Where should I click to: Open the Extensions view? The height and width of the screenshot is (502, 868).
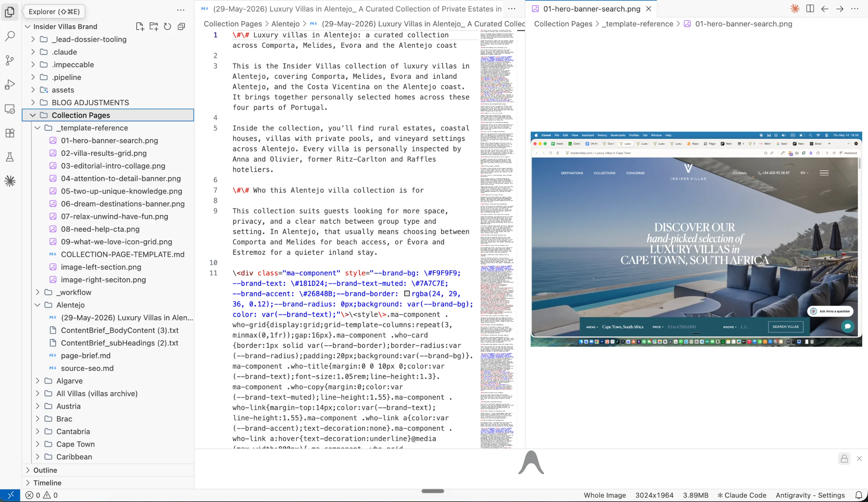[10, 133]
